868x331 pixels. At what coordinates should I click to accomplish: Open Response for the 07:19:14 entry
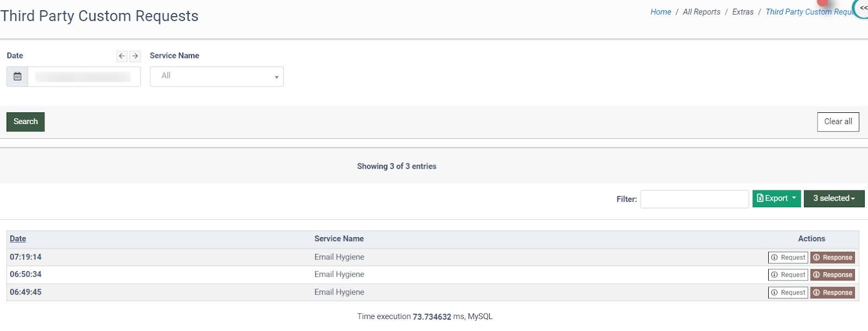[832, 258]
